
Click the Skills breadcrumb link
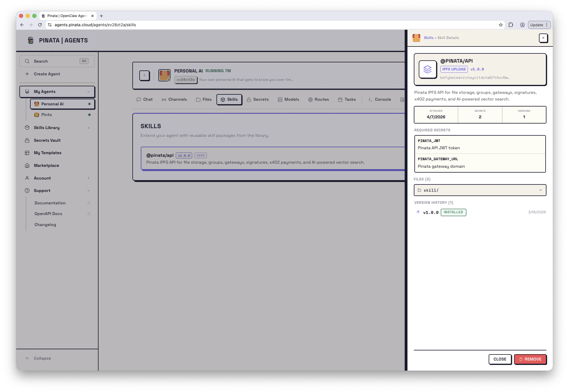[x=429, y=38]
